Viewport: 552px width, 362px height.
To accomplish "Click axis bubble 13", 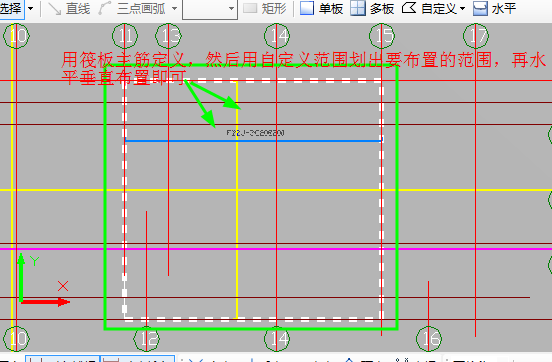I will pyautogui.click(x=169, y=36).
